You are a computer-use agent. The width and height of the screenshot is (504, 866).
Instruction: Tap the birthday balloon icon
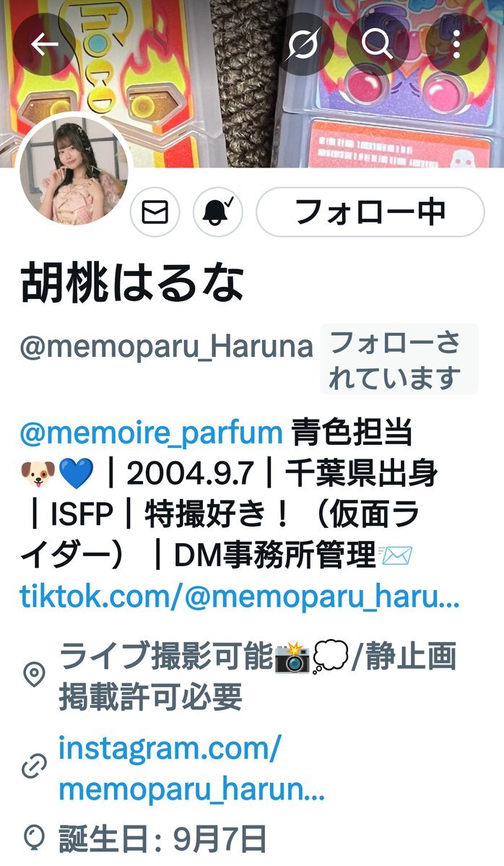(x=34, y=838)
